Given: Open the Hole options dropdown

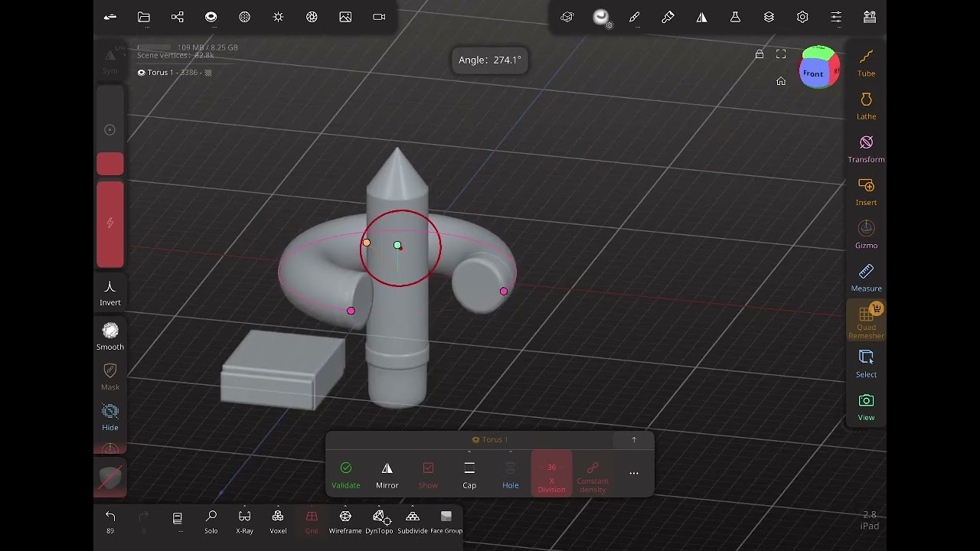Looking at the screenshot, I should [x=511, y=474].
